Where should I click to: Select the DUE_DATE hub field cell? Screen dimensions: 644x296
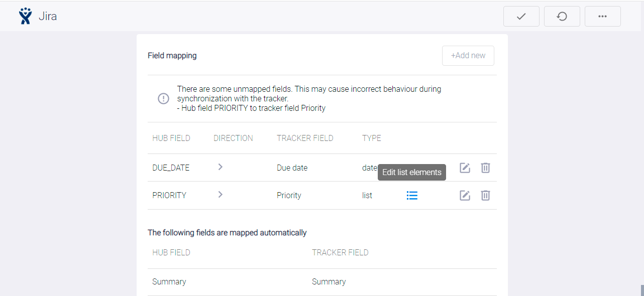pyautogui.click(x=171, y=168)
